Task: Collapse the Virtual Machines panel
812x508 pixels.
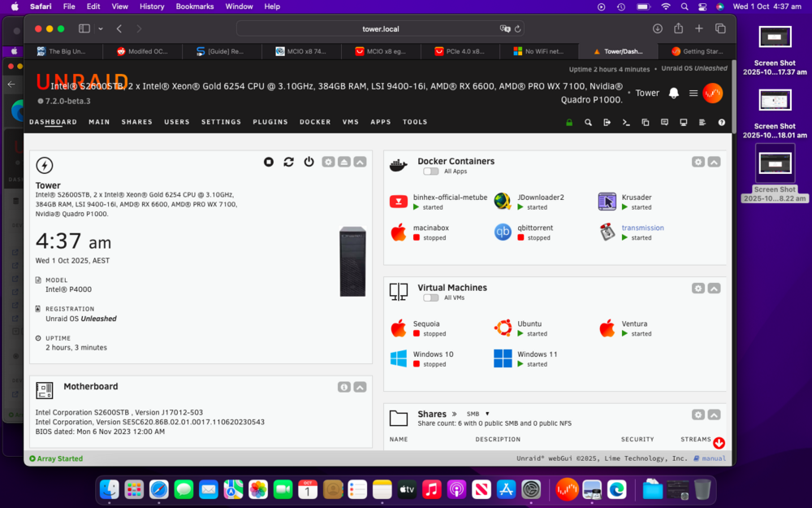Action: point(714,289)
